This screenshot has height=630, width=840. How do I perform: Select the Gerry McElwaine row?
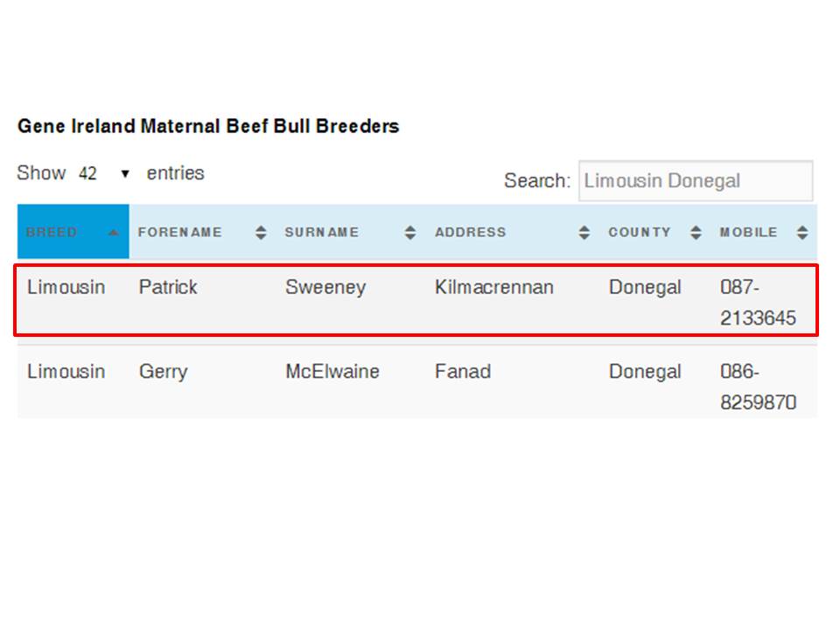point(416,383)
